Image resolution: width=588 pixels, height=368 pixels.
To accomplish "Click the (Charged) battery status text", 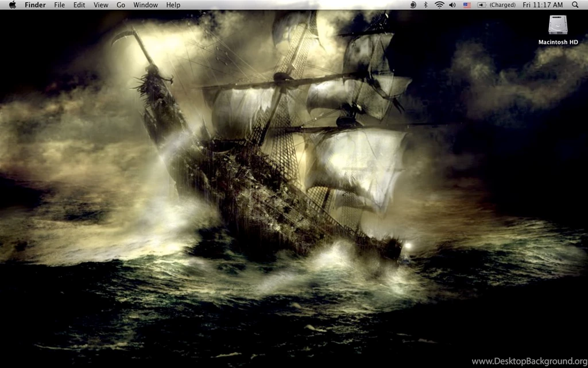I will coord(502,5).
